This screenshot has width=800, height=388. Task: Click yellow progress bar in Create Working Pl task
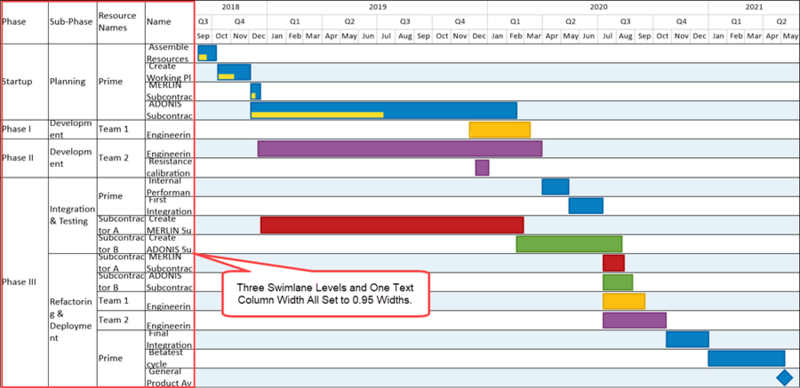[x=226, y=77]
